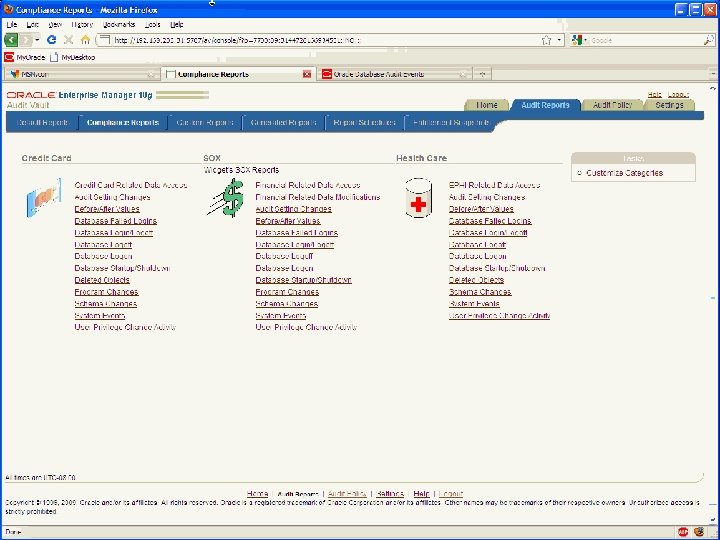Screen dimensions: 720x540
Task: Open User Privilege Change Activity under Health Care
Action: click(499, 315)
